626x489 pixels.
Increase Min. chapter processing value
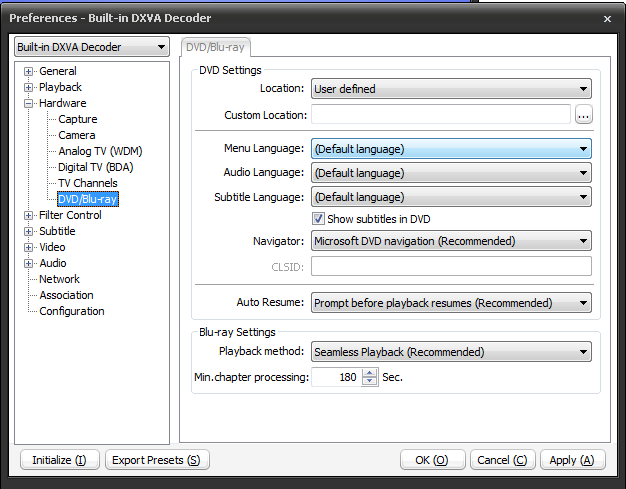pyautogui.click(x=370, y=373)
